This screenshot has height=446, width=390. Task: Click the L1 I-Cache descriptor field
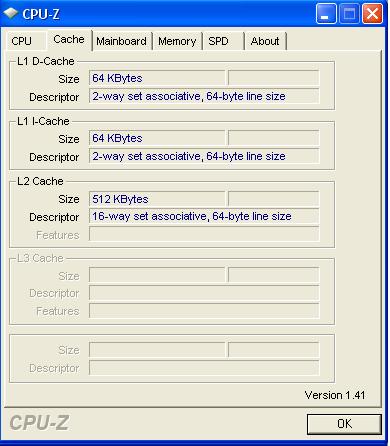pos(204,156)
